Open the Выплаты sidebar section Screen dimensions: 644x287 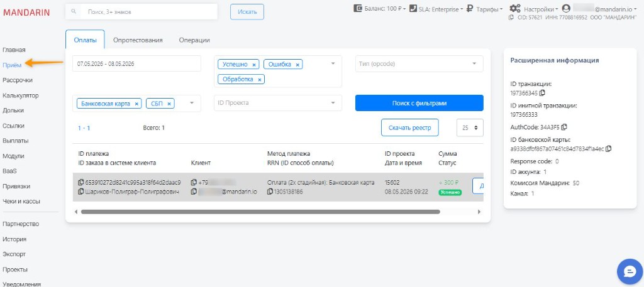[x=16, y=141]
